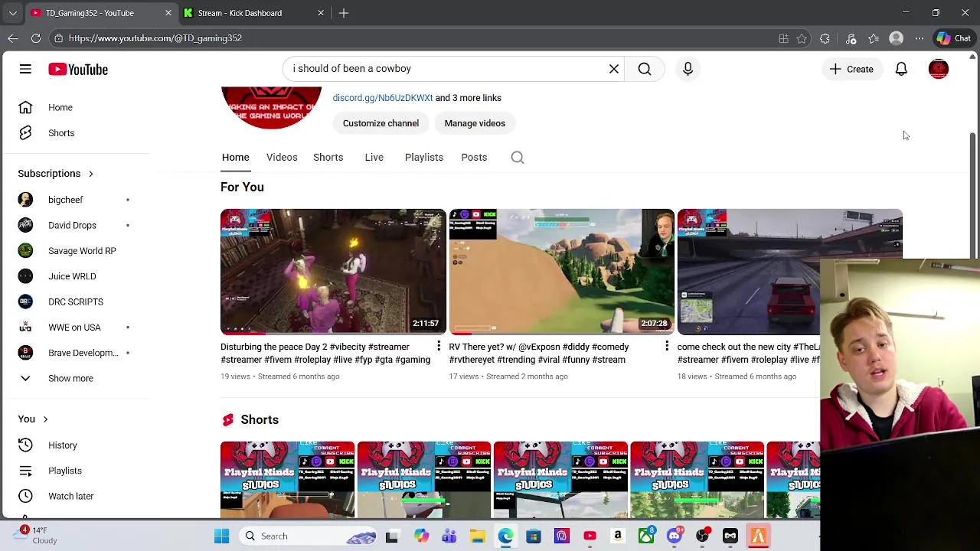This screenshot has height=551, width=980.
Task: Open browser Settings and more ellipsis
Action: pyautogui.click(x=920, y=38)
